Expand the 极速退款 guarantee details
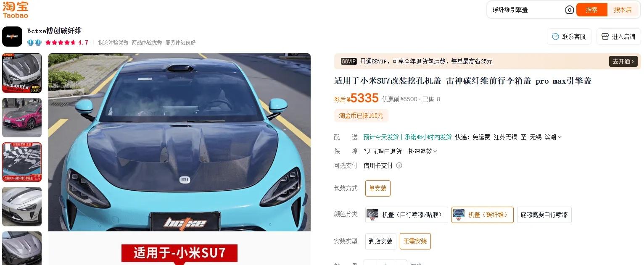 pyautogui.click(x=423, y=151)
